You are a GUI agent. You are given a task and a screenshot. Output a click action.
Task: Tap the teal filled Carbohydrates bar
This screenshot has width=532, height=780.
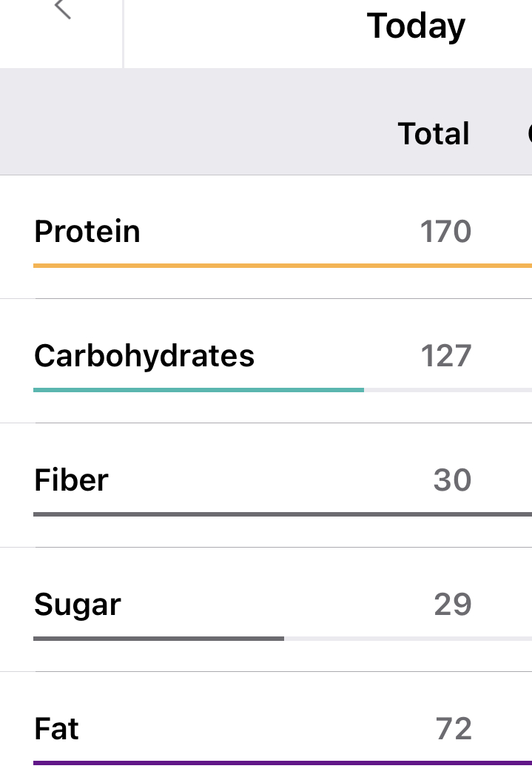(x=198, y=389)
